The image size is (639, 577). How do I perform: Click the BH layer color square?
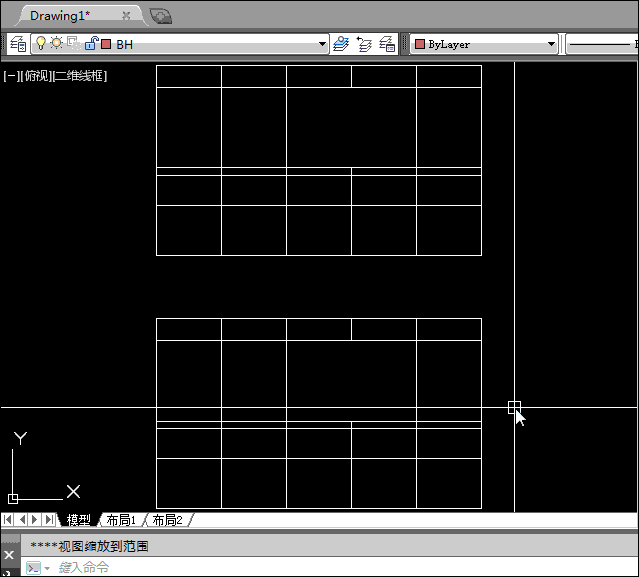click(105, 44)
